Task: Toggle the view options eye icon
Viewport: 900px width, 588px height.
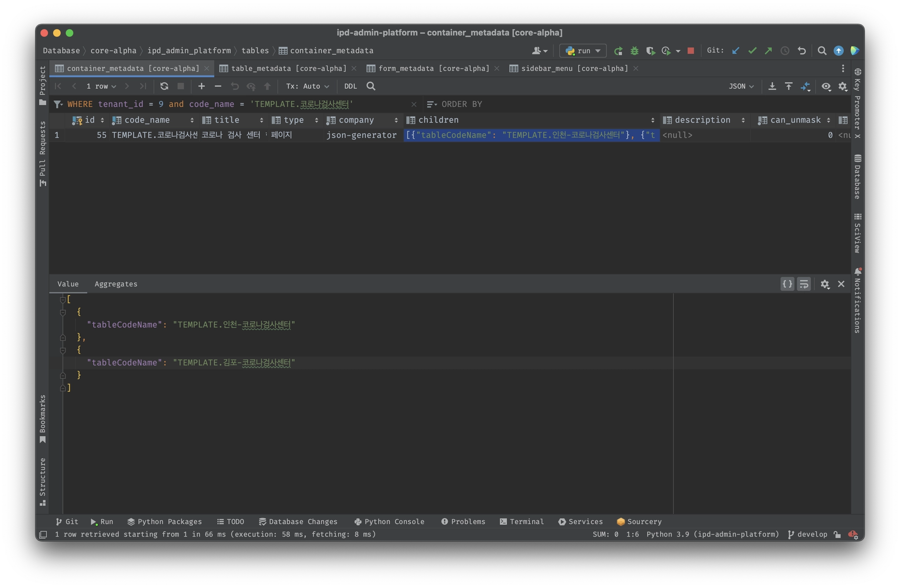Action: point(826,87)
